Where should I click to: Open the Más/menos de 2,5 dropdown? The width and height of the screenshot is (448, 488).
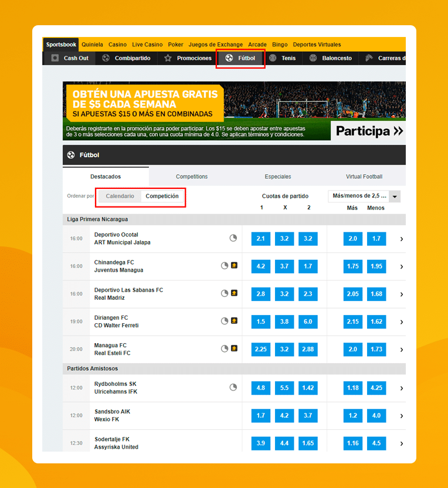click(364, 196)
